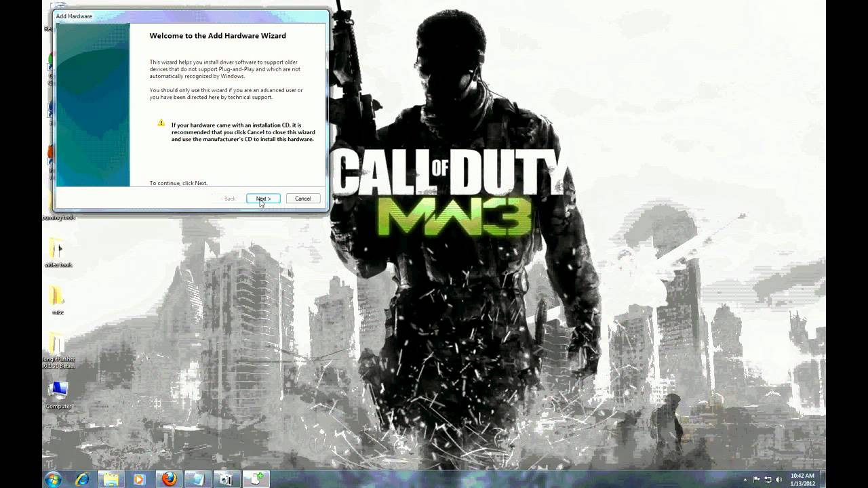This screenshot has height=488, width=868.
Task: Open the volume speaker tray icon
Action: pyautogui.click(x=778, y=479)
